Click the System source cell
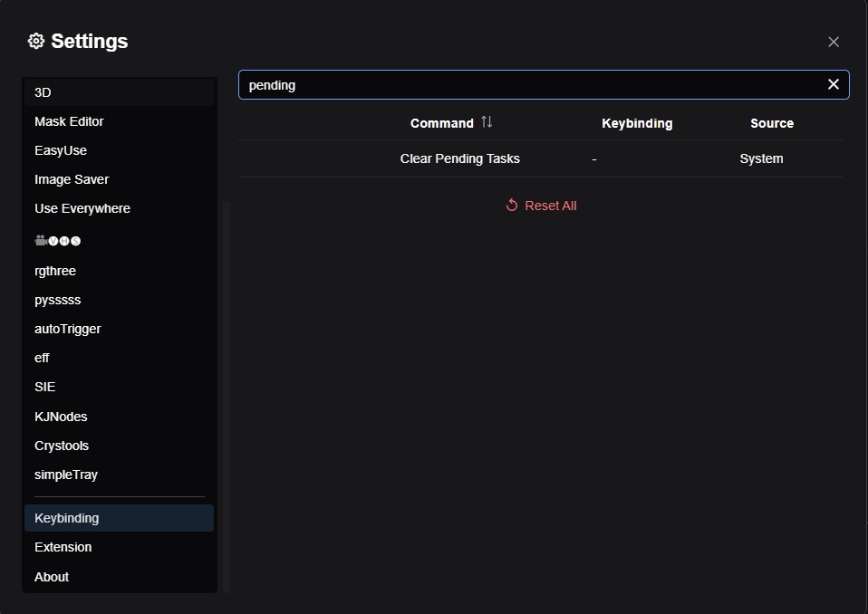868x614 pixels. (x=761, y=158)
